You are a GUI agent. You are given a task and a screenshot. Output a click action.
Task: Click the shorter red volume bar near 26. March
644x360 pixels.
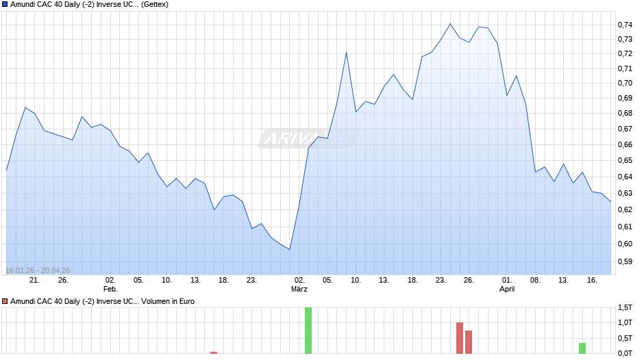point(469,342)
